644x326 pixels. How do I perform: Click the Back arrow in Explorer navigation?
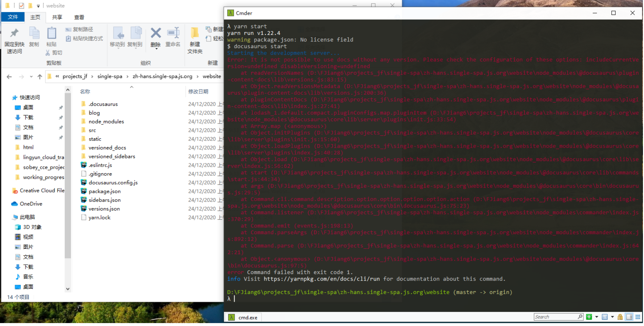tap(9, 77)
